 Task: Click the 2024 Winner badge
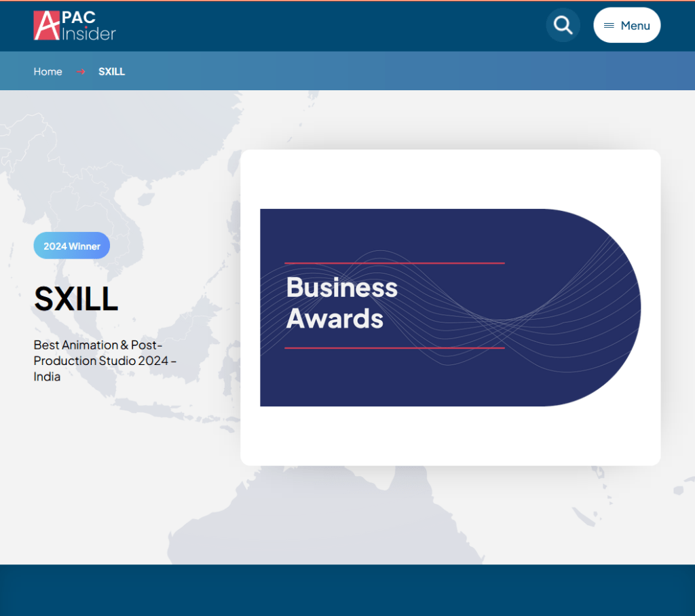click(71, 246)
